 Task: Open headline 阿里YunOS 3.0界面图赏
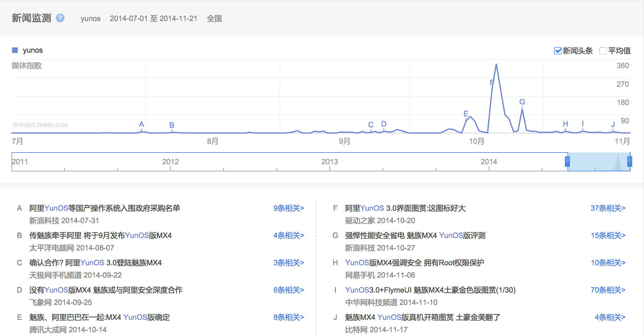[x=405, y=208]
